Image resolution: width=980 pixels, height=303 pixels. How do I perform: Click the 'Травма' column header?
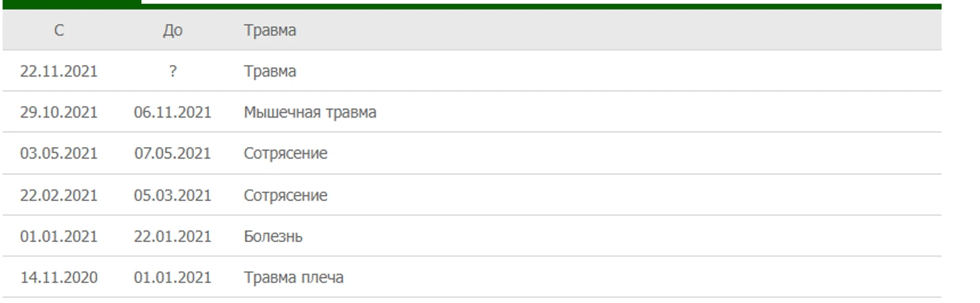coord(270,30)
